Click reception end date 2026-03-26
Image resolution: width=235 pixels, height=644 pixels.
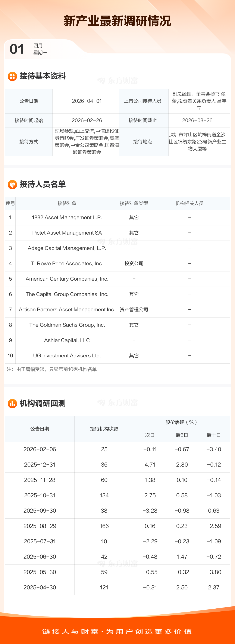tap(197, 120)
